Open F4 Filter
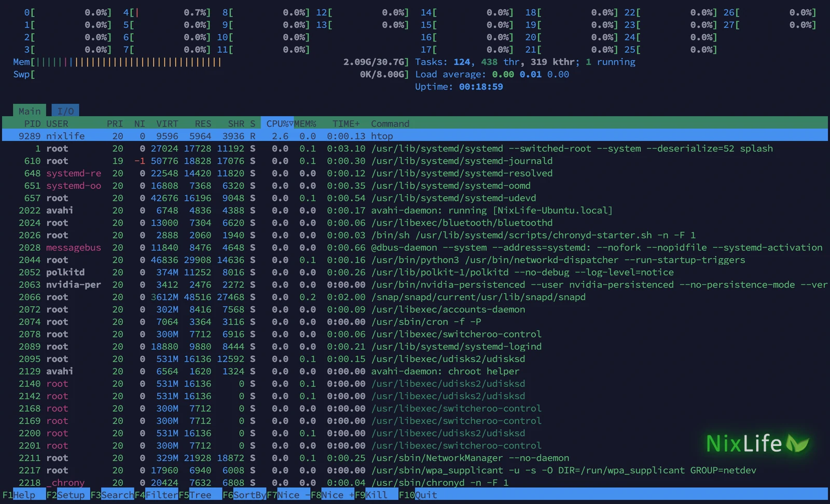Viewport: 830px width, 504px height. pos(156,495)
